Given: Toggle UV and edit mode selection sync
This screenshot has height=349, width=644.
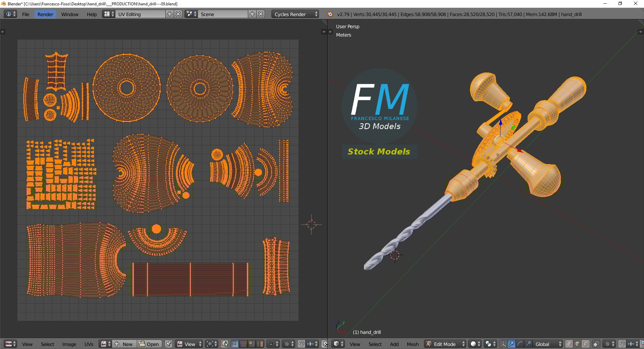Looking at the screenshot, I should pos(224,344).
